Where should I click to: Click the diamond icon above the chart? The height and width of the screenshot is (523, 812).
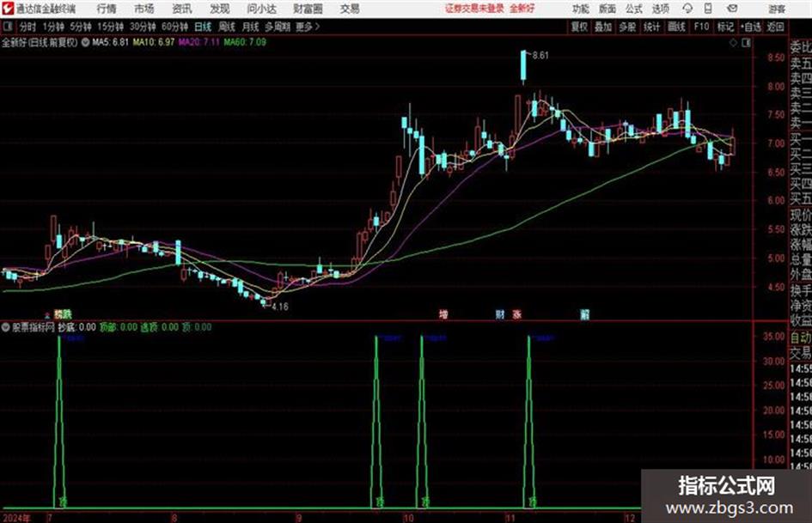click(x=733, y=42)
